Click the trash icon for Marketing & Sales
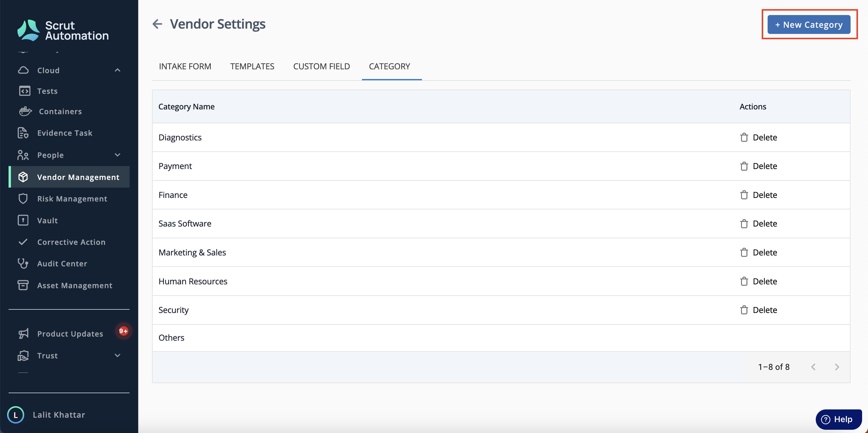 [x=744, y=252]
